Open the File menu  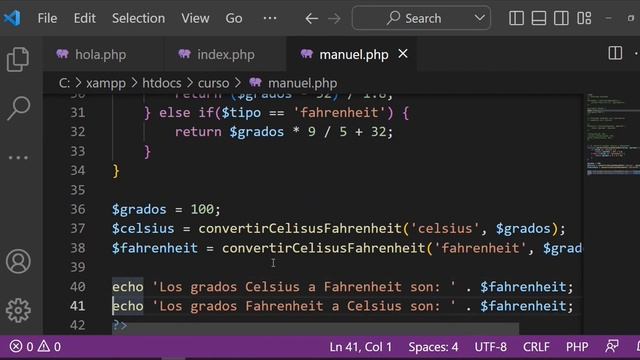[x=47, y=18]
